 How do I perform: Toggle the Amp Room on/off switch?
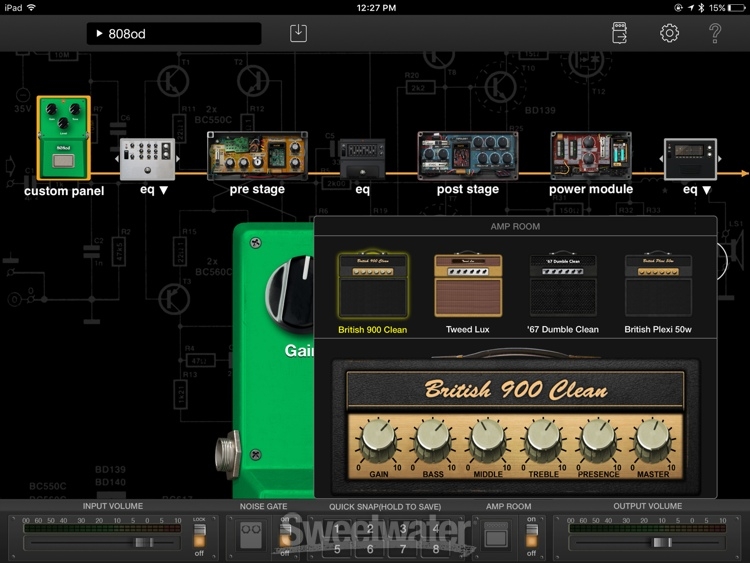click(x=531, y=535)
